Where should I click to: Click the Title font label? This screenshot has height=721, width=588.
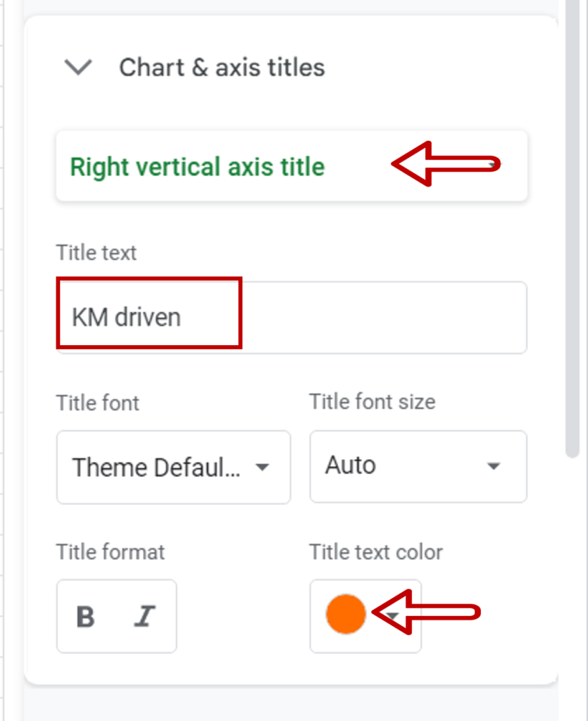pos(97,403)
